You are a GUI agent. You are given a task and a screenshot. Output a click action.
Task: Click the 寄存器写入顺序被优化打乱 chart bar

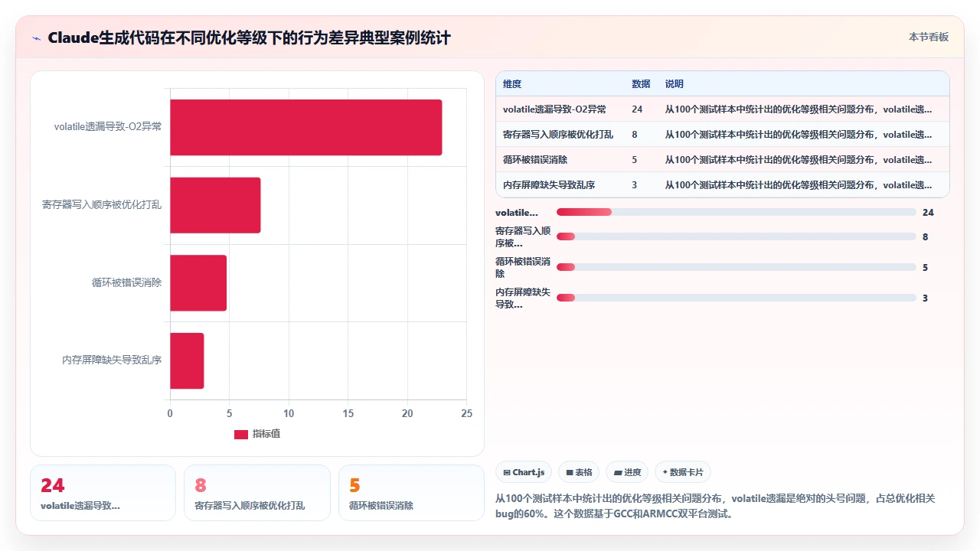click(x=215, y=205)
